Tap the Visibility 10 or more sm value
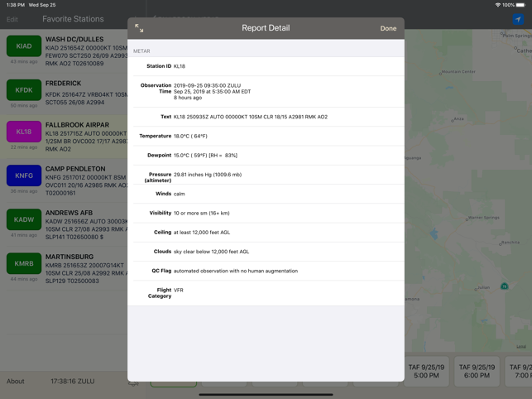 click(202, 214)
